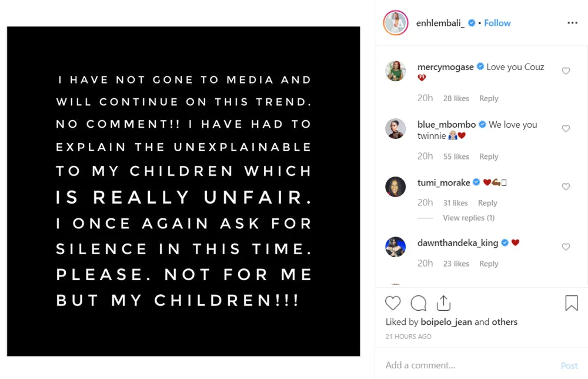
Task: Like blue_mbombo's comment
Action: (566, 129)
